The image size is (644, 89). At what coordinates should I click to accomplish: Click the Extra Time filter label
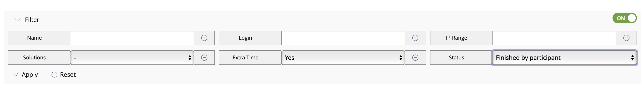245,58
